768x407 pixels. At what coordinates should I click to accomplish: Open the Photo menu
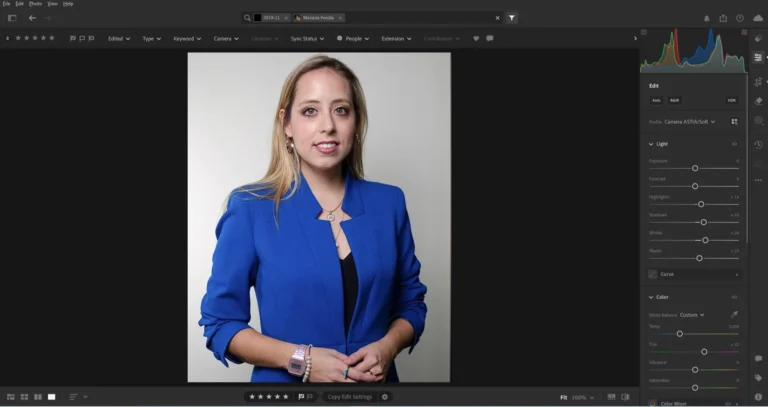point(35,4)
